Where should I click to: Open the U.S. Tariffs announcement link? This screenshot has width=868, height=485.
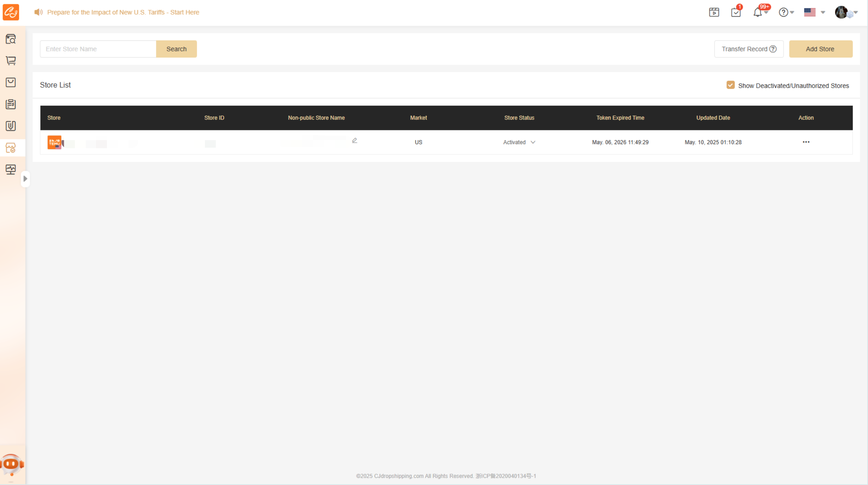click(x=123, y=12)
